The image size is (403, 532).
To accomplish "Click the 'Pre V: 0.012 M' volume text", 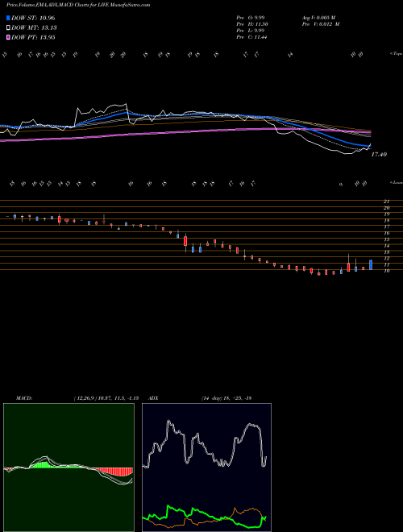I will (x=320, y=24).
